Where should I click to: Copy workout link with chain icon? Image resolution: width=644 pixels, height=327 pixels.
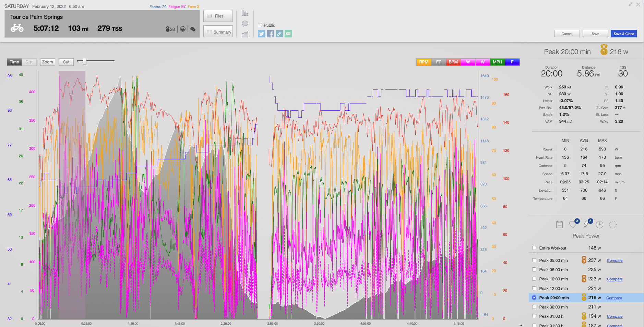[279, 34]
